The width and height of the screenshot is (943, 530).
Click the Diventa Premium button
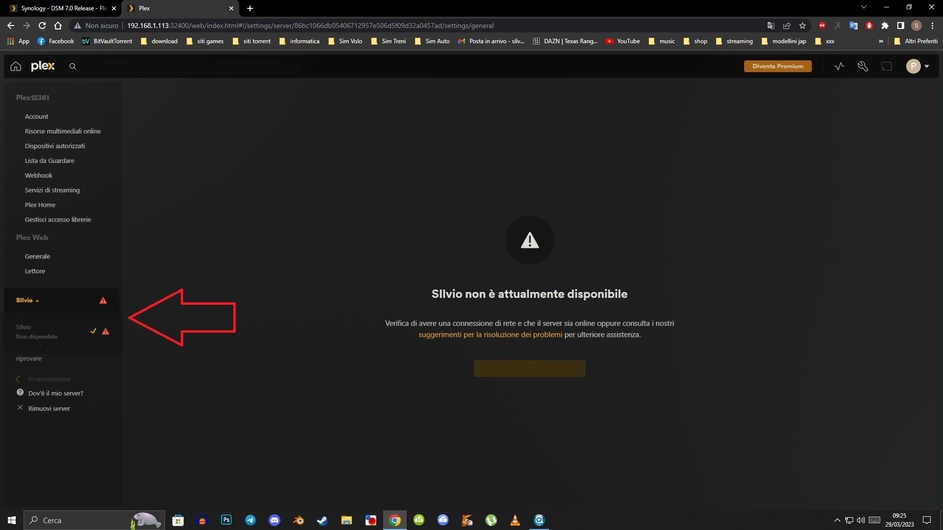point(778,66)
